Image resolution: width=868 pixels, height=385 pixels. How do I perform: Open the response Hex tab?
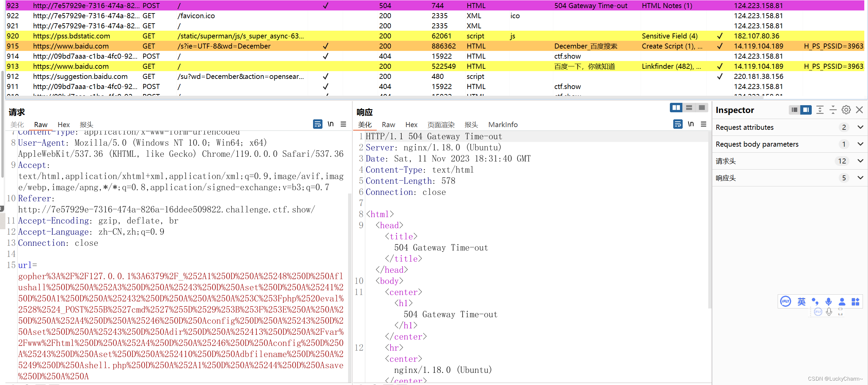[411, 125]
